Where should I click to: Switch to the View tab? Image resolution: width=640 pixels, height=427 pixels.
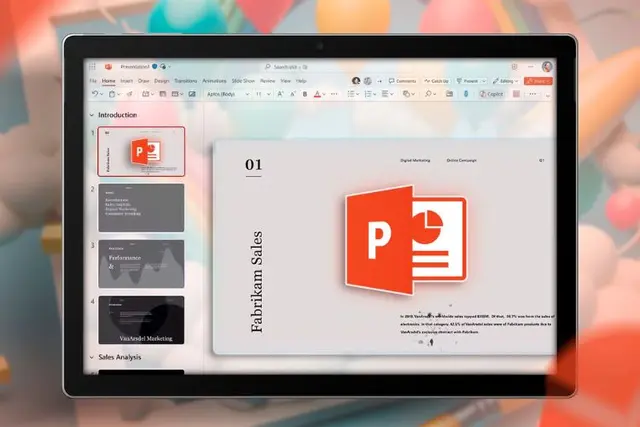click(x=286, y=81)
